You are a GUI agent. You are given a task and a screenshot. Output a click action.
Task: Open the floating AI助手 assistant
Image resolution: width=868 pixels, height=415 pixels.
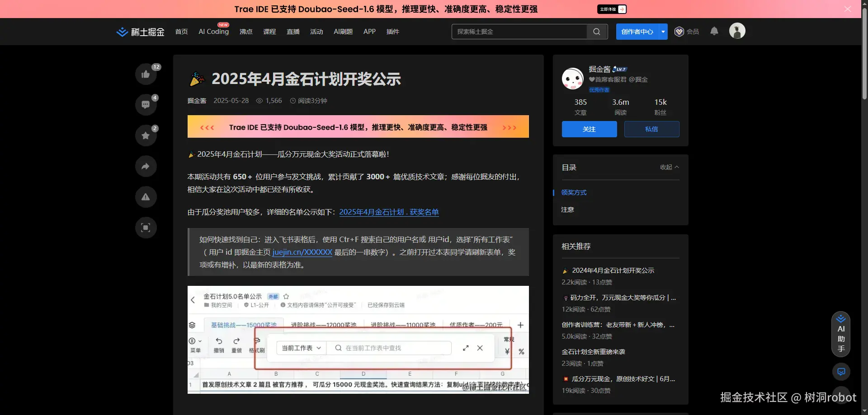pos(840,334)
